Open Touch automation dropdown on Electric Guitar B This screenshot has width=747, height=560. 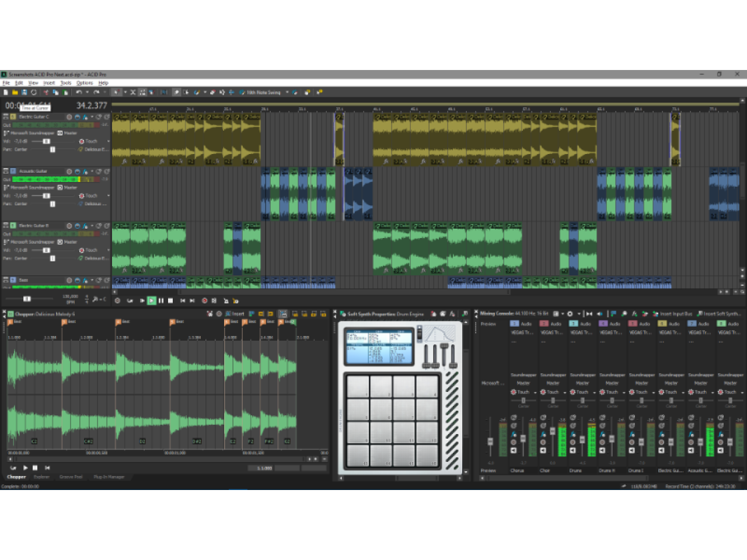(x=108, y=250)
